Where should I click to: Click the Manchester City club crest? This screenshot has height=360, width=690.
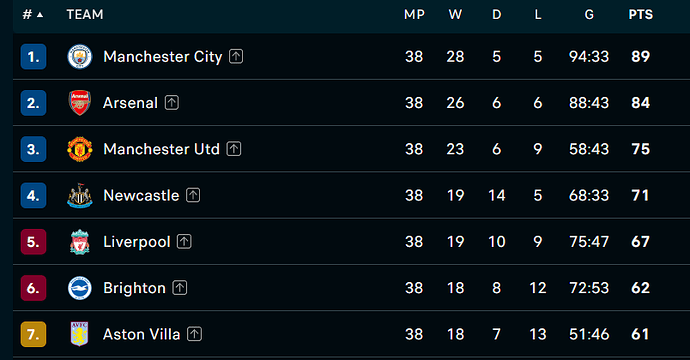click(80, 56)
